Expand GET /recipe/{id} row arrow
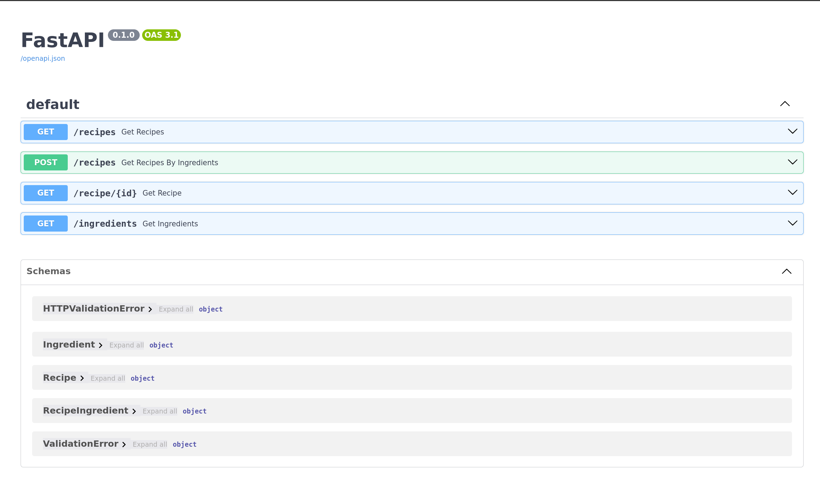This screenshot has width=820, height=504. [x=792, y=193]
